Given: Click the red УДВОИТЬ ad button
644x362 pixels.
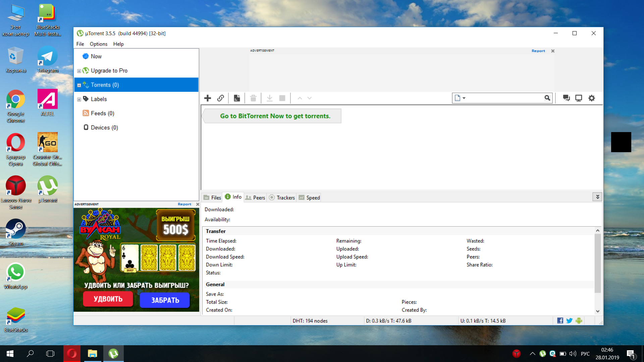Looking at the screenshot, I should click(x=108, y=299).
